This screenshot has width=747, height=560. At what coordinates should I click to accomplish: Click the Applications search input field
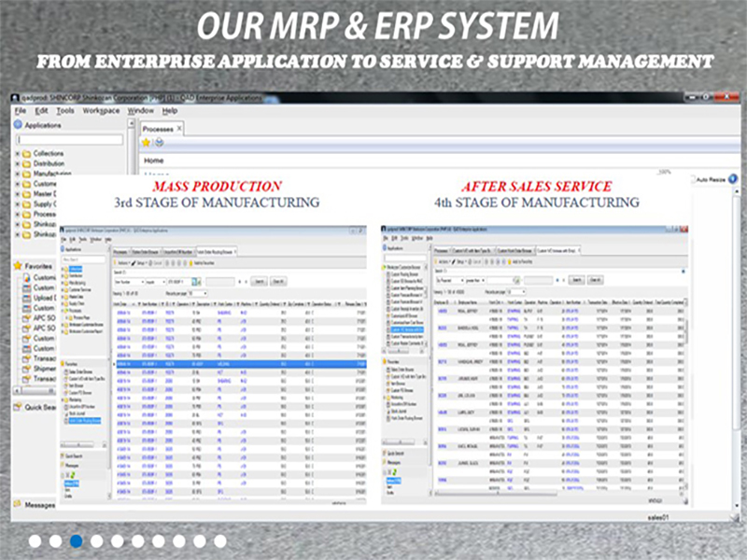[x=69, y=139]
